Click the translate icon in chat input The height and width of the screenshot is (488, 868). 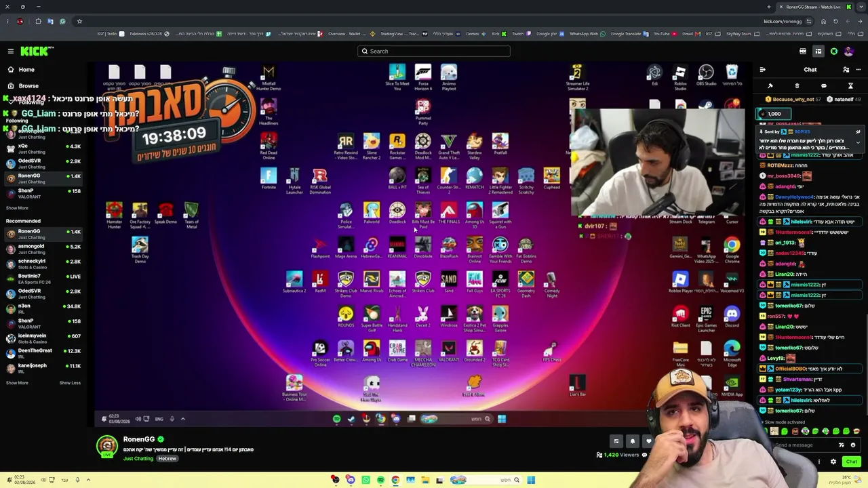pyautogui.click(x=842, y=445)
